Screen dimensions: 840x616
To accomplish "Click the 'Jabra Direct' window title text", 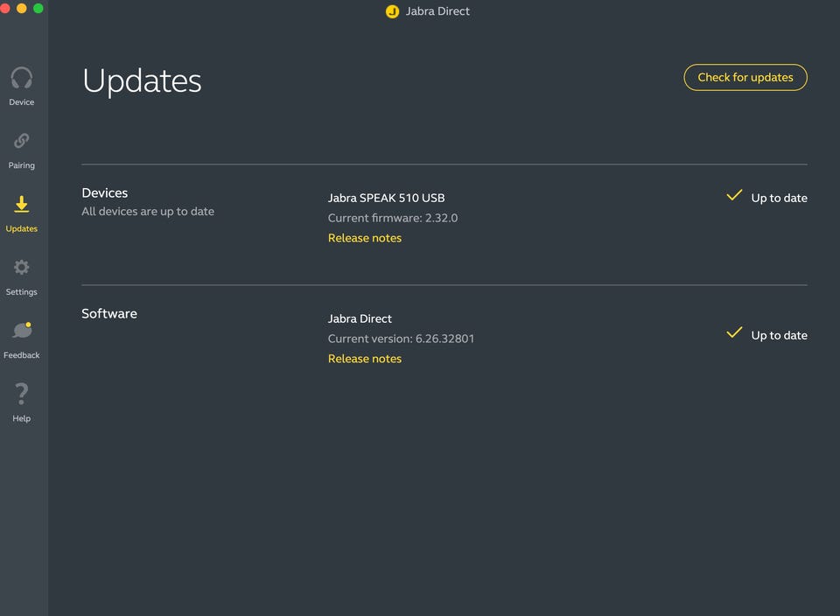I will tap(437, 11).
